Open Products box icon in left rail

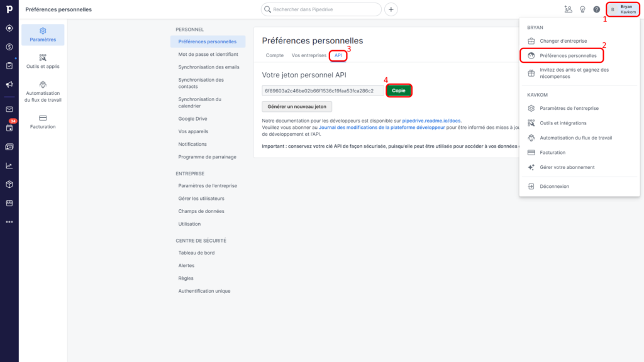click(x=9, y=184)
